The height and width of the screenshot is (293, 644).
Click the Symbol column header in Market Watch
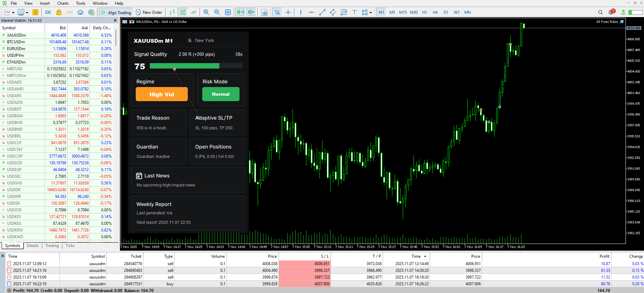23,28
